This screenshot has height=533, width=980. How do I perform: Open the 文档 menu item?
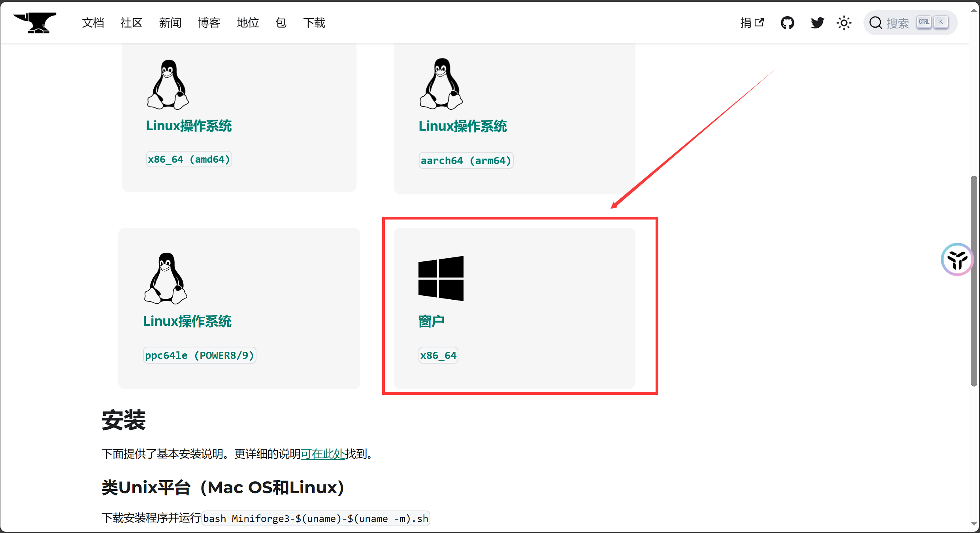click(93, 23)
